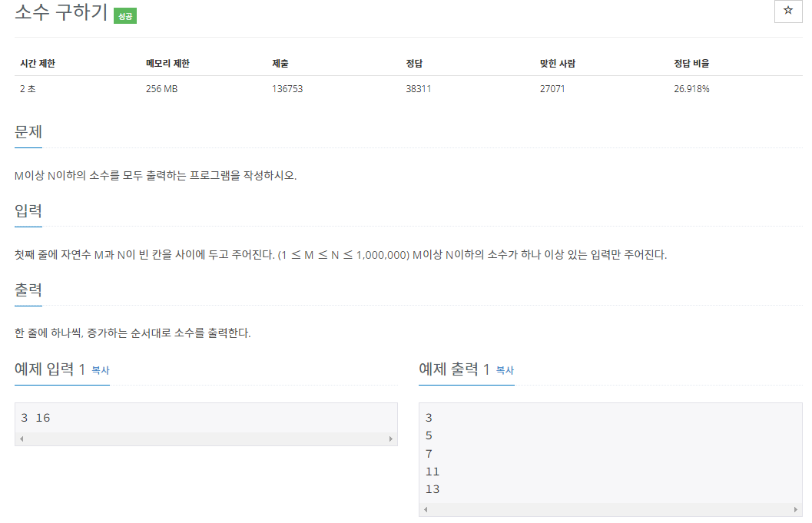812x523 pixels.
Task: Click the time limit value 2 초
Action: pyautogui.click(x=28, y=88)
